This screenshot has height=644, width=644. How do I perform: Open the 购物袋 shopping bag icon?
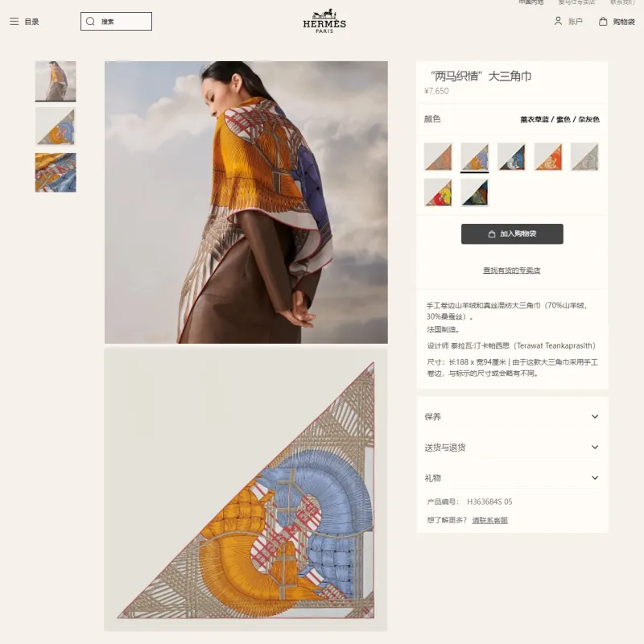tap(602, 22)
